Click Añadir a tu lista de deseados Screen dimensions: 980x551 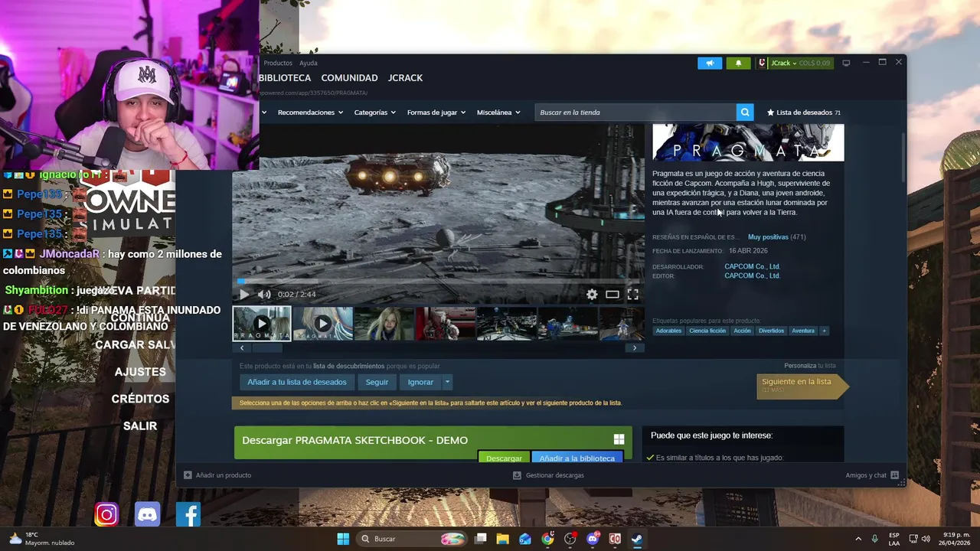[x=297, y=382]
